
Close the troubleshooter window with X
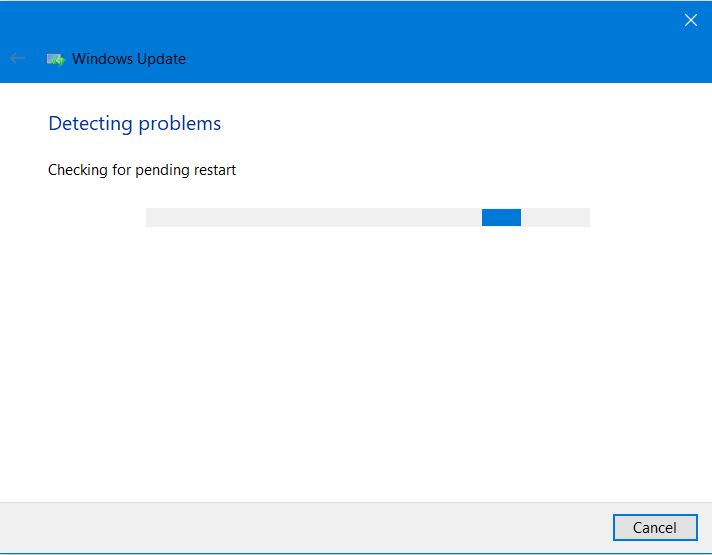click(691, 20)
